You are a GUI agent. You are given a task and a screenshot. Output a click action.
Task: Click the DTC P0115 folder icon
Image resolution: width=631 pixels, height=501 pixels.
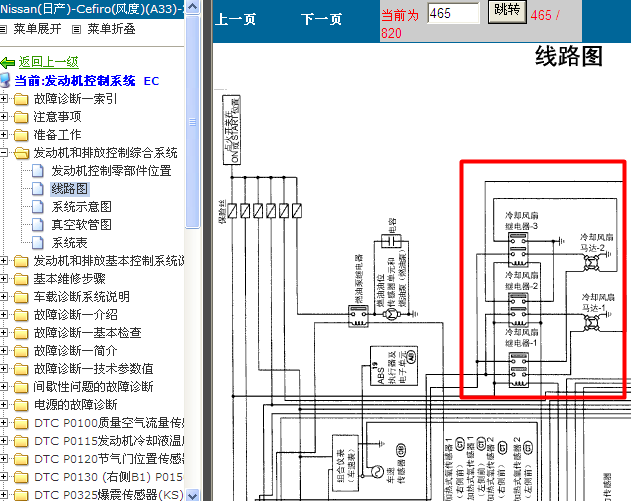[x=21, y=441]
